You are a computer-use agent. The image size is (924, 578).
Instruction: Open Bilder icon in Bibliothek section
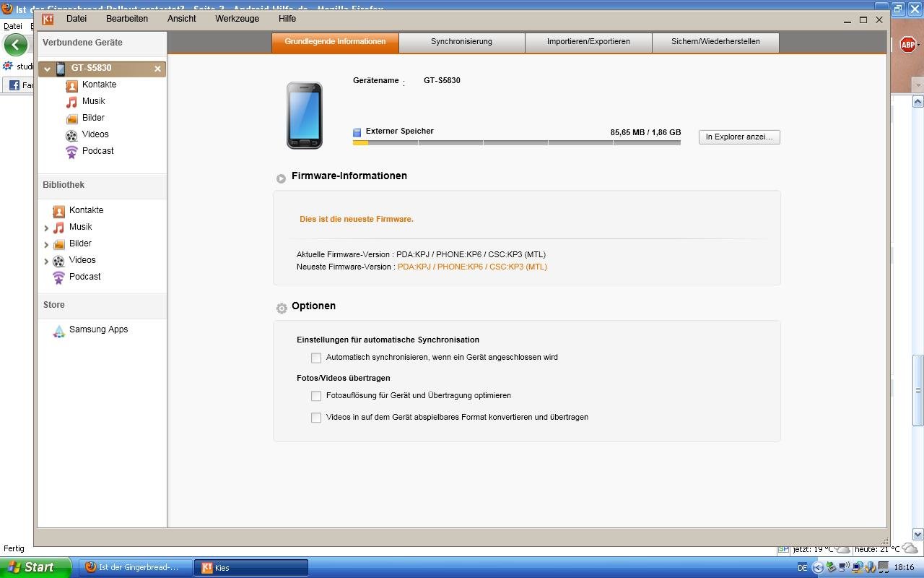tap(58, 244)
